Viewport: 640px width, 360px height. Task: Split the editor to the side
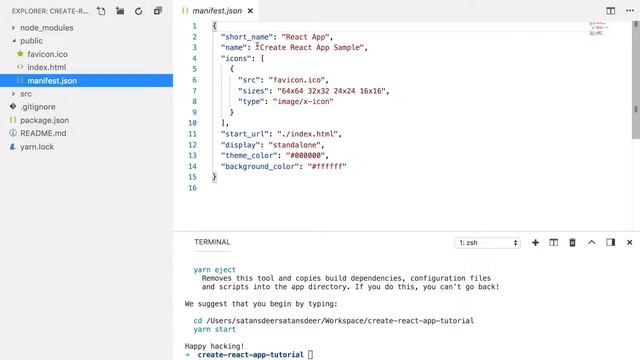pyautogui.click(x=611, y=11)
